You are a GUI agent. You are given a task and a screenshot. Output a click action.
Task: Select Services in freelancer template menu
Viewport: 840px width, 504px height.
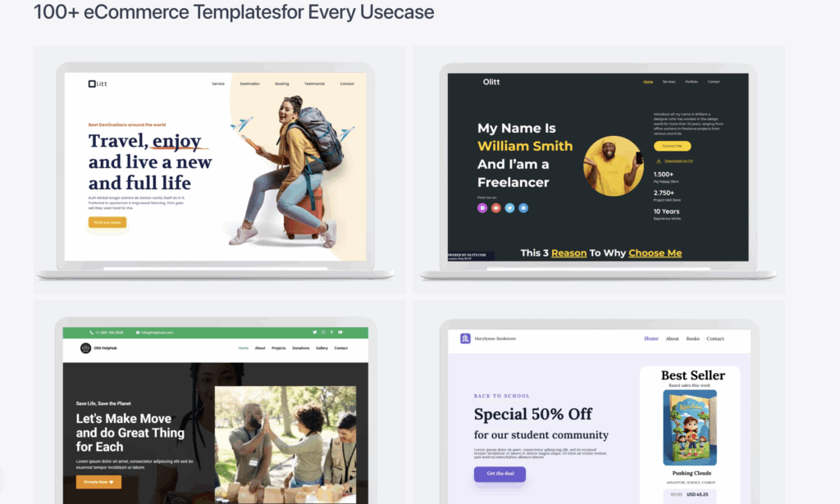[x=669, y=82]
